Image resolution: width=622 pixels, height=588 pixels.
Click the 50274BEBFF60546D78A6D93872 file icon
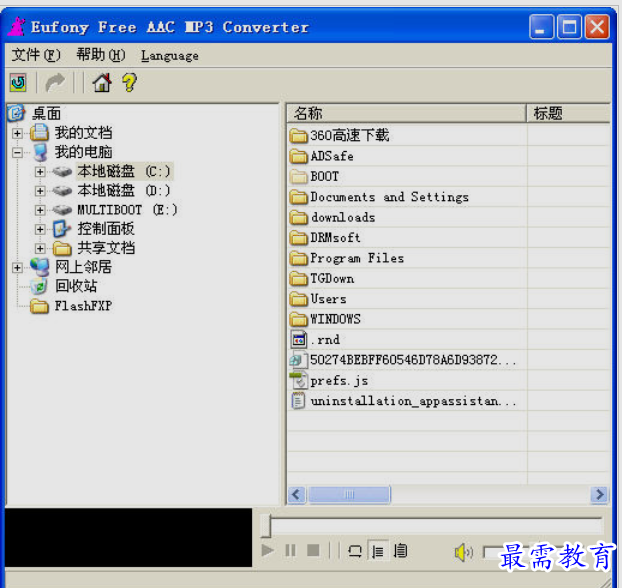[x=299, y=360]
